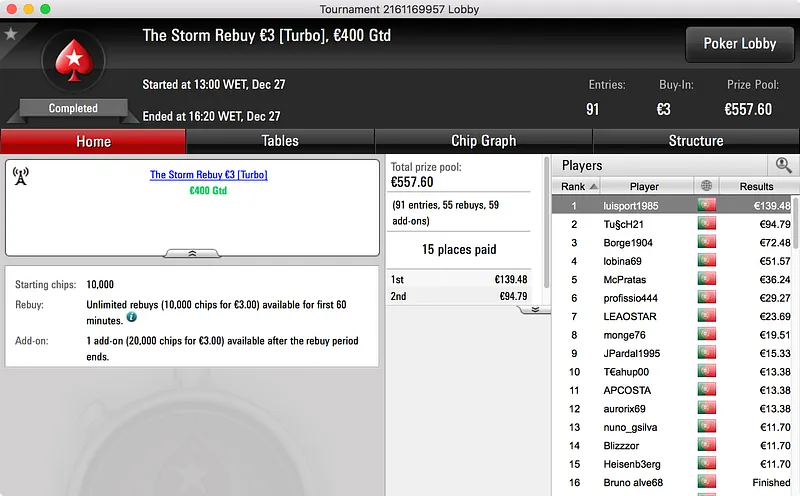Screen dimensions: 800x496
Task: Open The Storm Rebuy €3 [Turbo] link
Action: [x=209, y=175]
